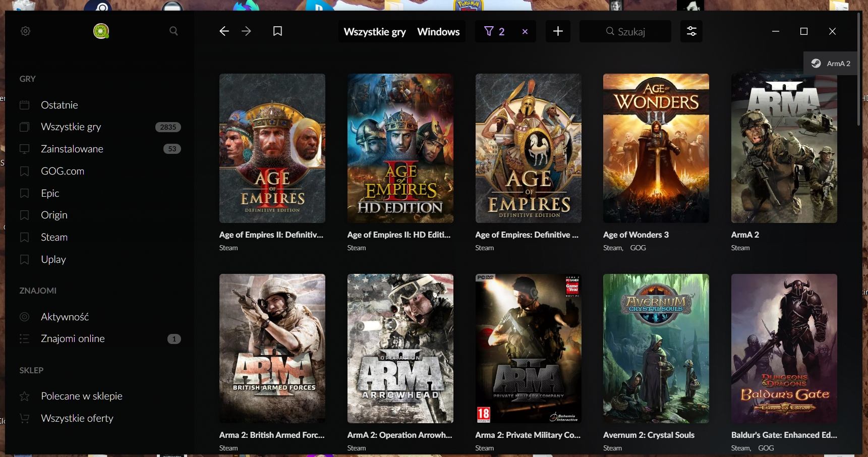
Task: Open view customization sliders icon
Action: pyautogui.click(x=691, y=31)
